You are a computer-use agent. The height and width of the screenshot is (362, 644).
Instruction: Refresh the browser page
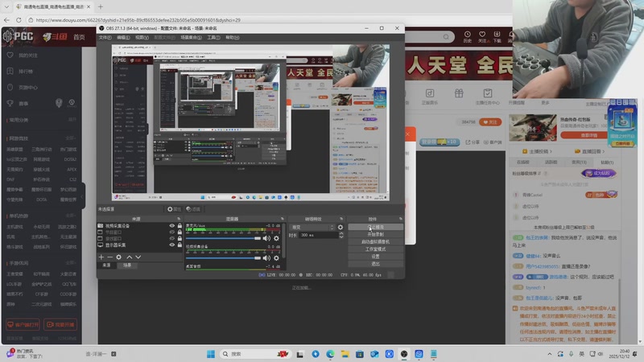(19, 19)
